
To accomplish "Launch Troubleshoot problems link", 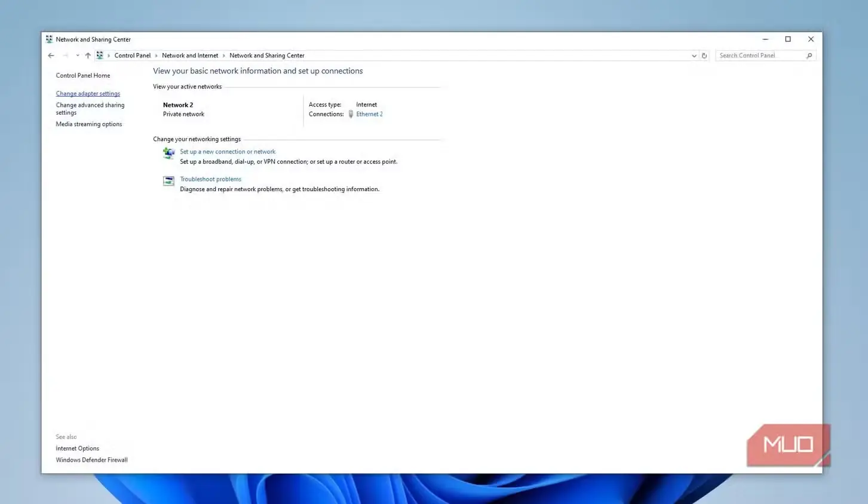I will point(210,179).
